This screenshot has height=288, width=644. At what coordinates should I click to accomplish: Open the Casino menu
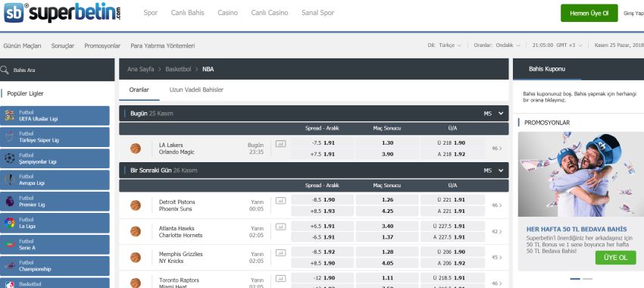click(x=227, y=13)
